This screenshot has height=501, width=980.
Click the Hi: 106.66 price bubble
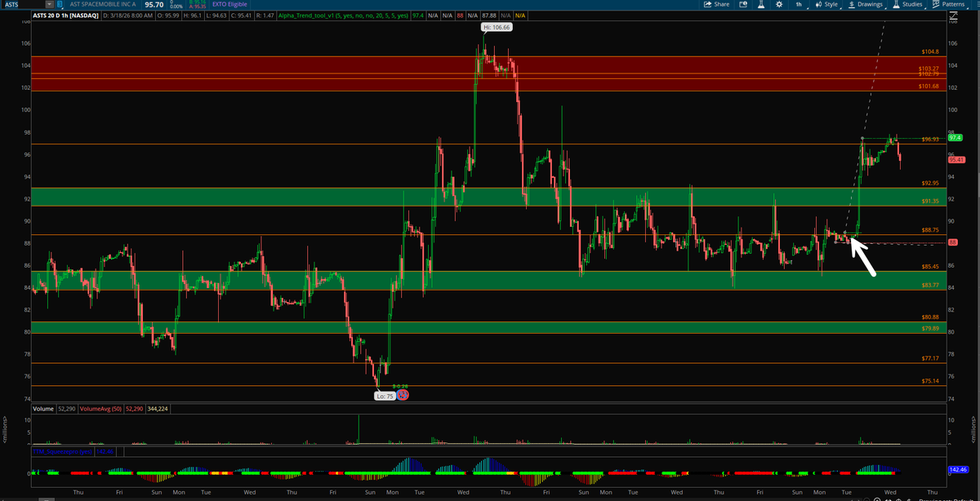[496, 27]
